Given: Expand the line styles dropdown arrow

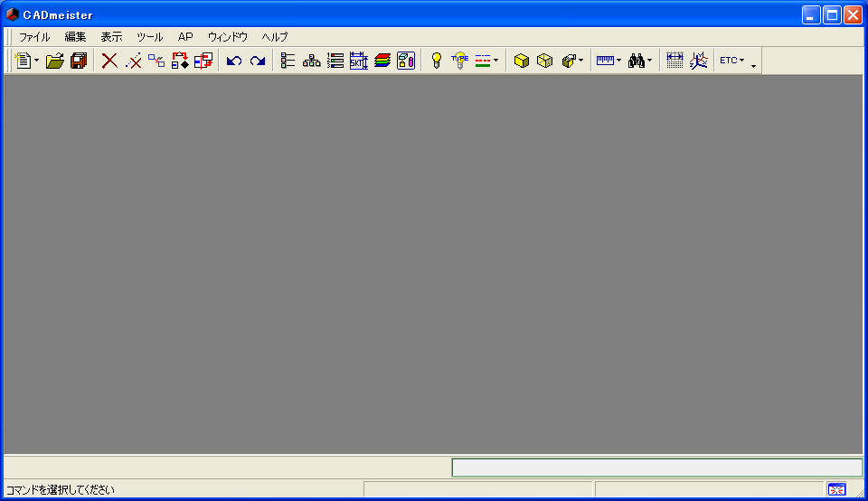Looking at the screenshot, I should [x=496, y=61].
